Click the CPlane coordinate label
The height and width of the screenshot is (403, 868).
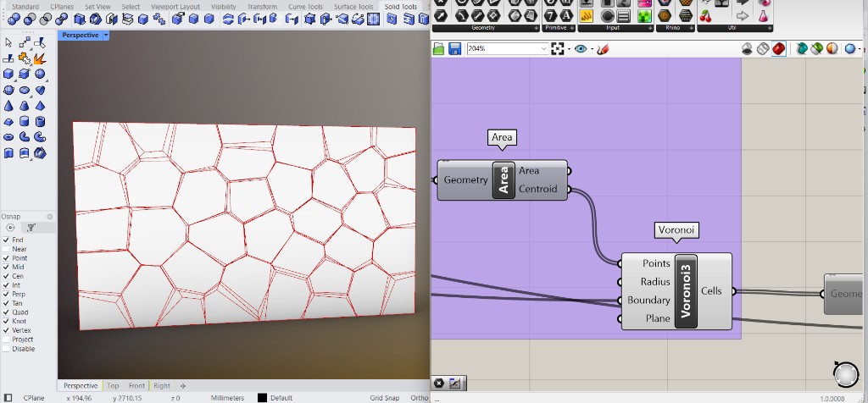coord(34,398)
